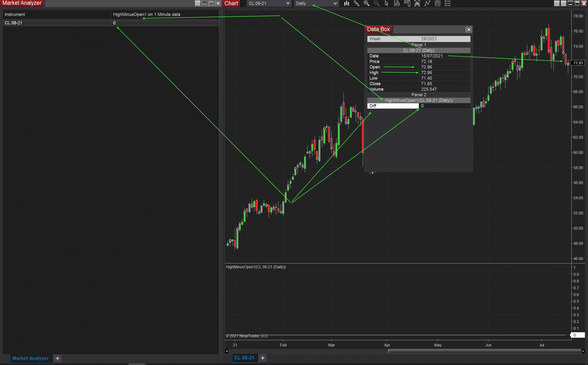
Task: Select the cursor pointer tool icon
Action: coord(386,3)
